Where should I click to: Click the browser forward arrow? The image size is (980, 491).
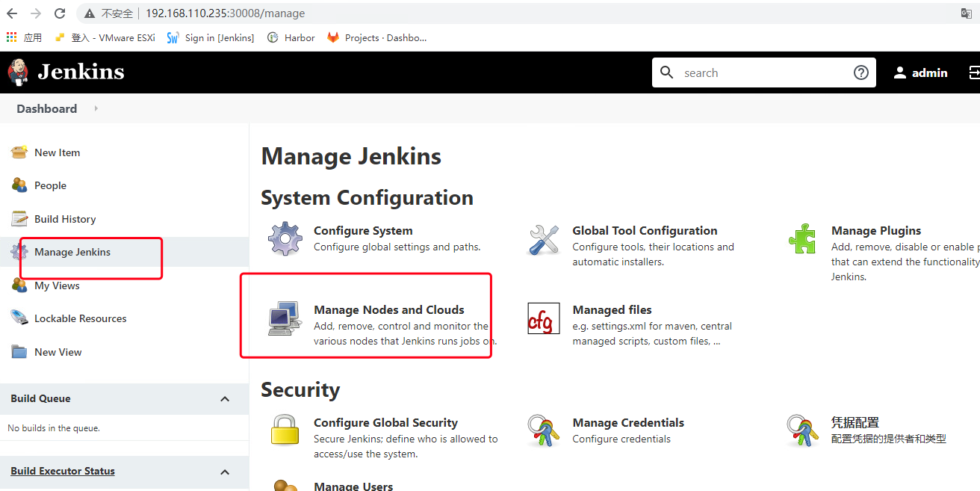(x=36, y=13)
